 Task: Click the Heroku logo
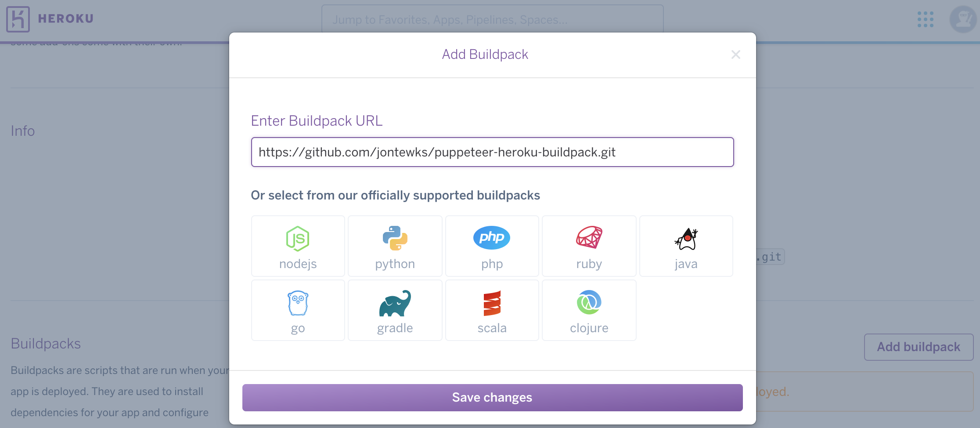click(x=18, y=19)
